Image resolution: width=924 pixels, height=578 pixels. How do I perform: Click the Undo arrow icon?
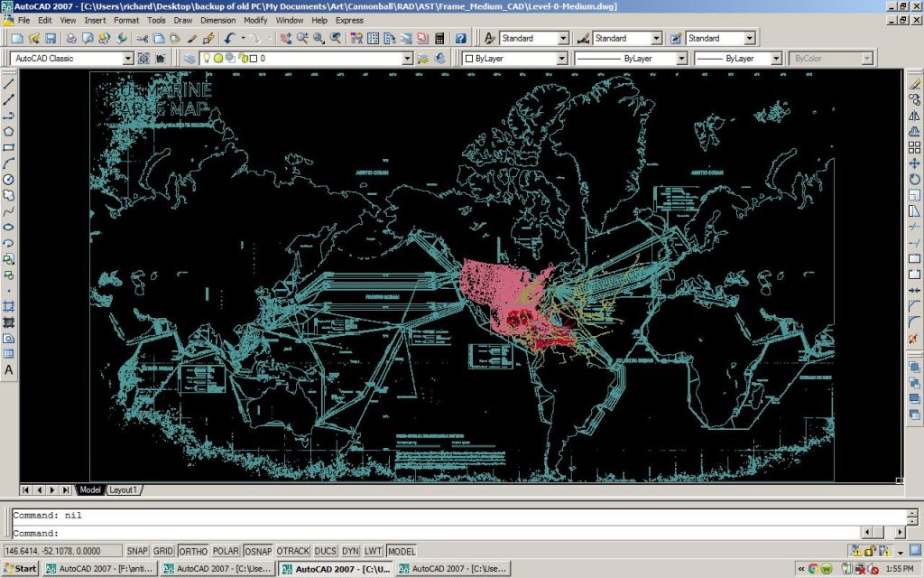tap(231, 39)
